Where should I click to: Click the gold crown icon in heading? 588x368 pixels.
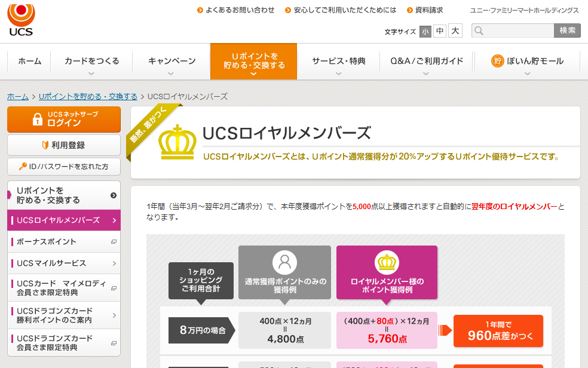click(x=177, y=142)
